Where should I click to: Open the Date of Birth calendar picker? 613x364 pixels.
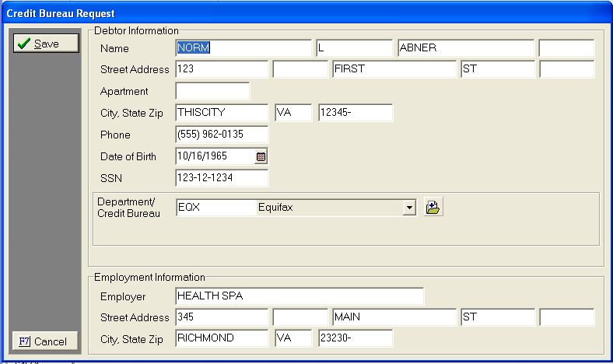(261, 156)
